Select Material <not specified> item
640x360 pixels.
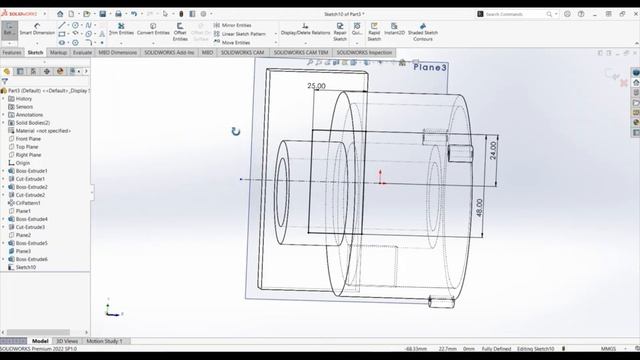click(40, 131)
